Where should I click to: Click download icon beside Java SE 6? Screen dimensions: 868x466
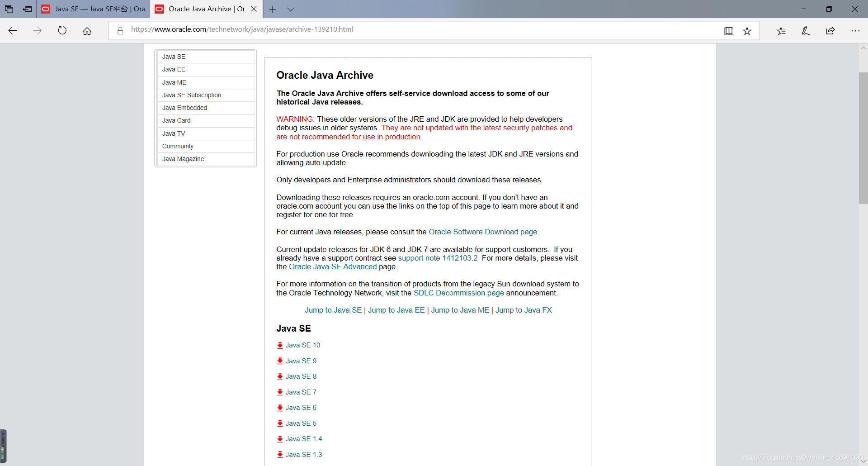tap(280, 408)
